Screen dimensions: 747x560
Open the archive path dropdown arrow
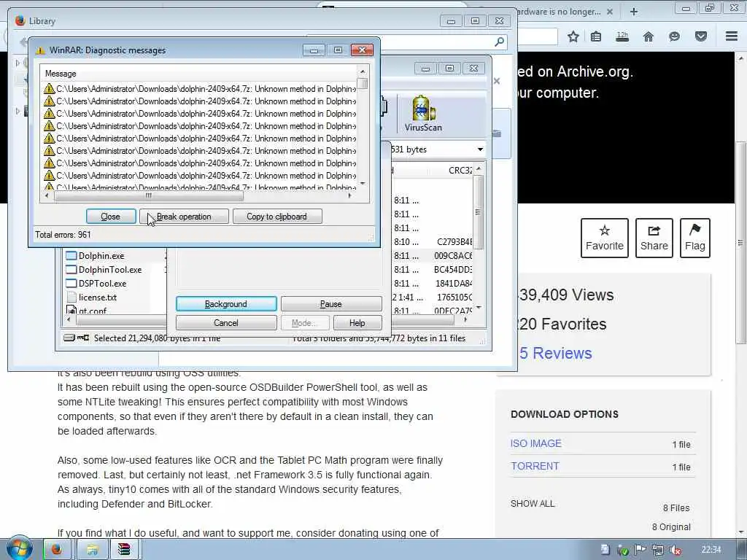[480, 149]
